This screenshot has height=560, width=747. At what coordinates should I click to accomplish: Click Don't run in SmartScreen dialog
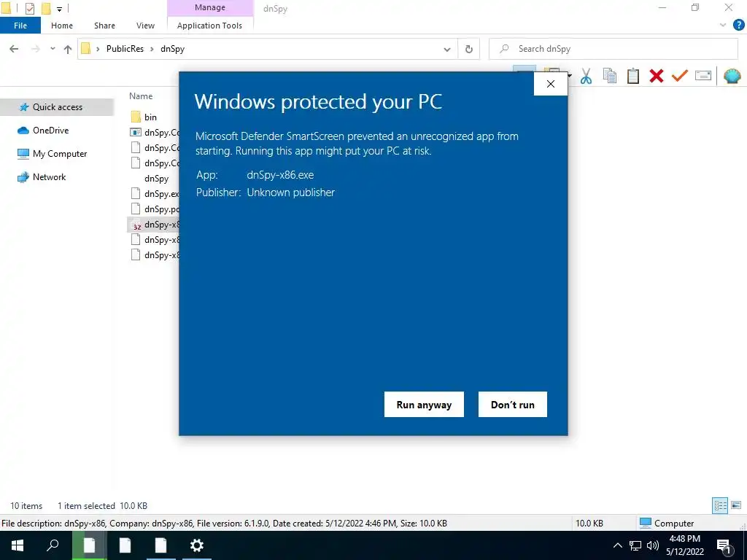pos(513,404)
